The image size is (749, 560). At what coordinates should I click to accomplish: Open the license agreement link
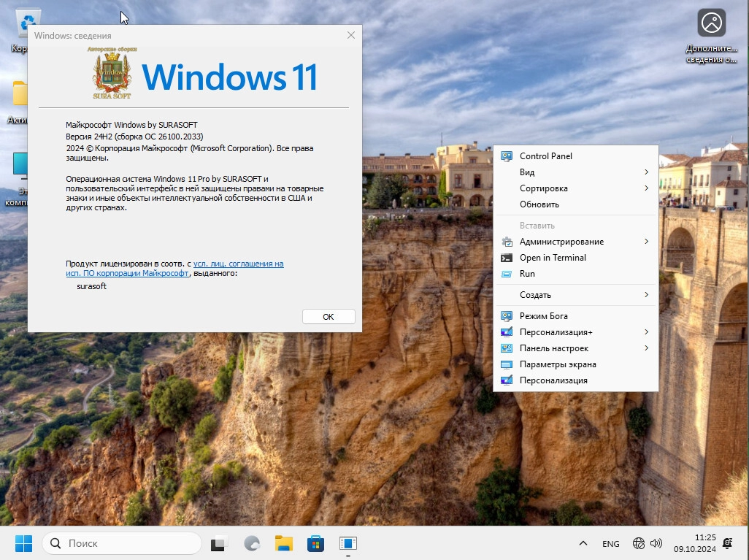(x=238, y=264)
